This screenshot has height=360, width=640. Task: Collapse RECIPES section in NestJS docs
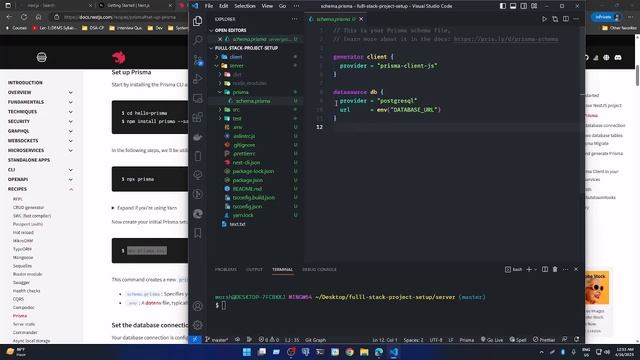[x=71, y=189]
